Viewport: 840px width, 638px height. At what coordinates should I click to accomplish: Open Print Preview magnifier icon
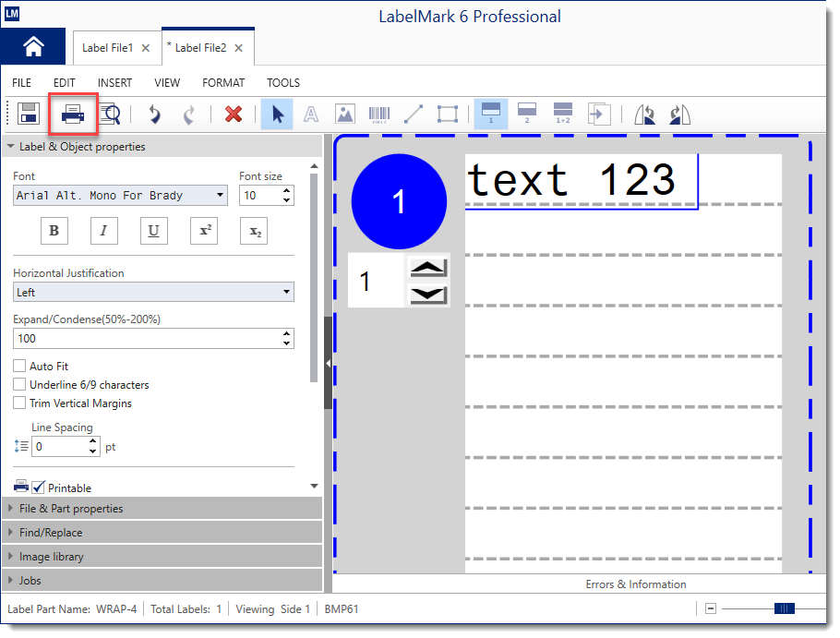(111, 114)
